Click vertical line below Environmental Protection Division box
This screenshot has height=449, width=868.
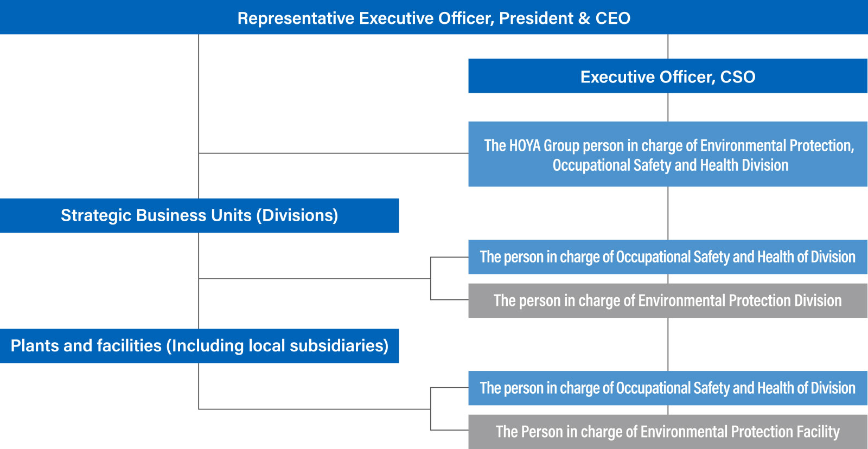click(x=668, y=344)
